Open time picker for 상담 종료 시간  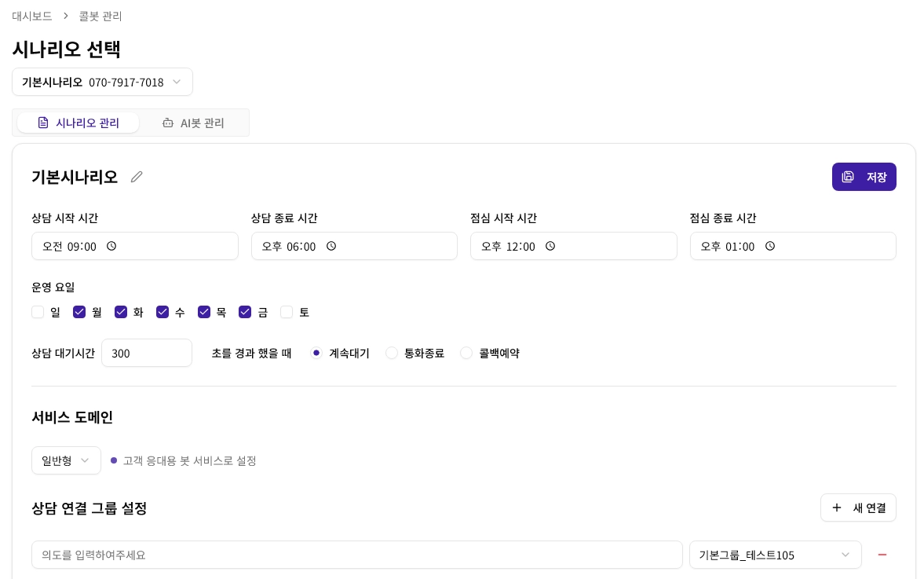point(331,246)
